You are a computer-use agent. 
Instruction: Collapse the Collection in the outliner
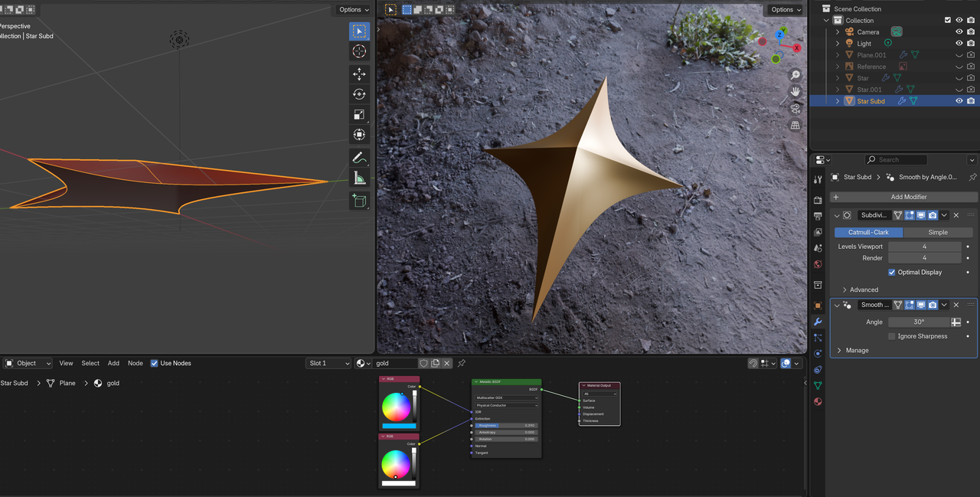tap(825, 20)
